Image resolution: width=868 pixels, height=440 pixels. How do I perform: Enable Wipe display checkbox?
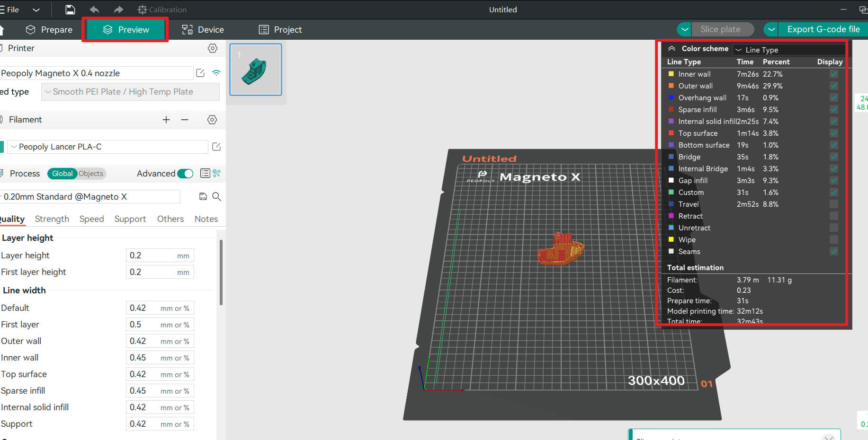click(834, 239)
